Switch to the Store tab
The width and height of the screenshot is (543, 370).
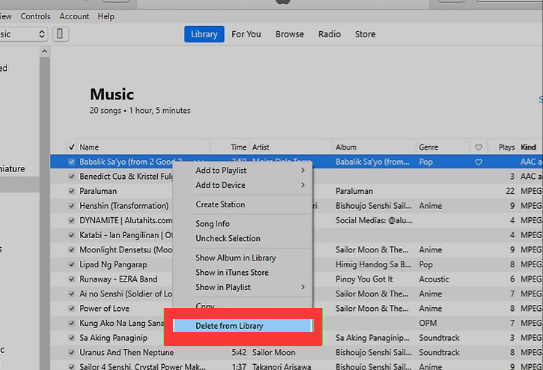pyautogui.click(x=365, y=34)
